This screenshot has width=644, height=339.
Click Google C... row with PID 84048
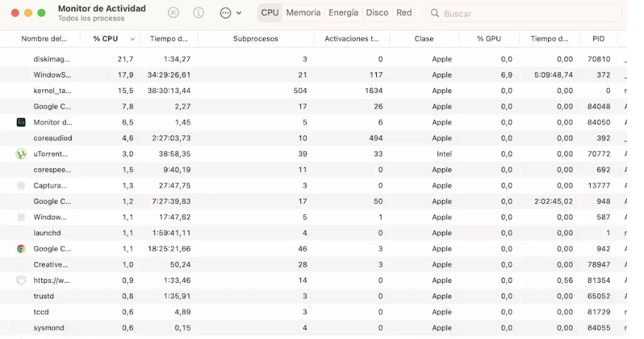pyautogui.click(x=314, y=106)
